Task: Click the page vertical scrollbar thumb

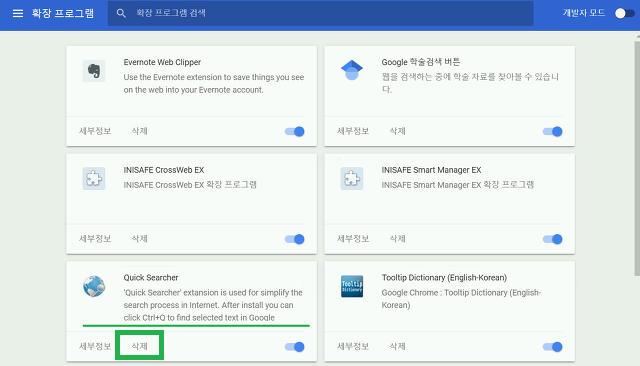Action: (x=637, y=158)
